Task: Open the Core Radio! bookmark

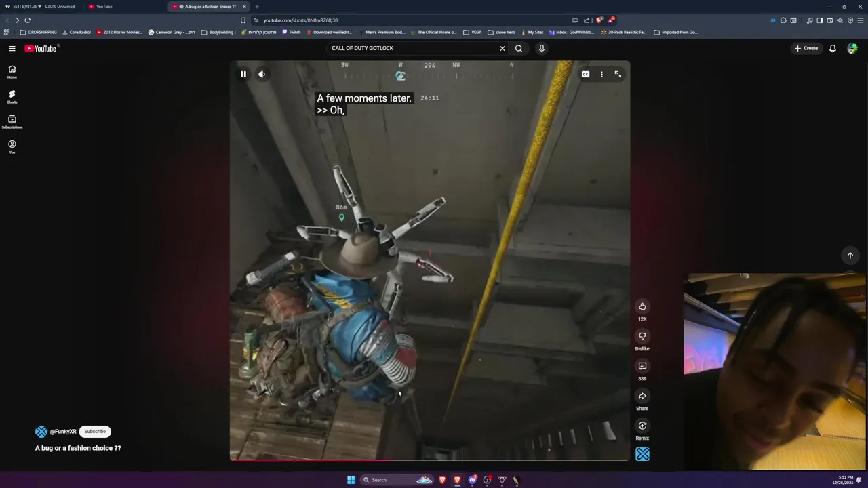Action: click(x=77, y=32)
